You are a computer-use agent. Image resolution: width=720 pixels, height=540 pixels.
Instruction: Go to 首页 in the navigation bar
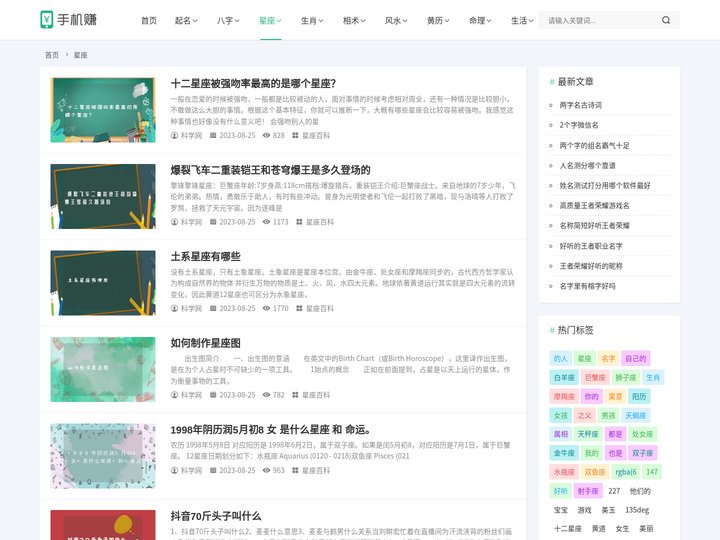[x=149, y=21]
